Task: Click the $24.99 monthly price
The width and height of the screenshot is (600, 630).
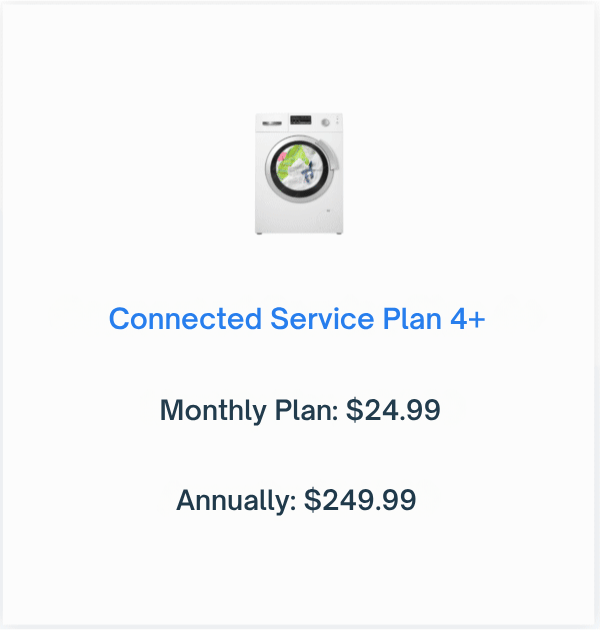Action: coord(393,410)
